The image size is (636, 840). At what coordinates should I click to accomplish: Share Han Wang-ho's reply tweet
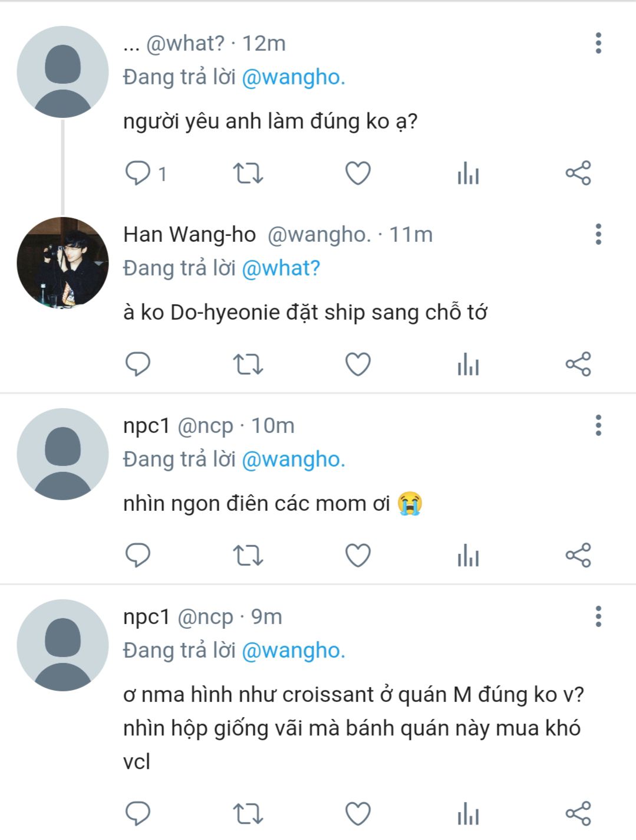coord(578,364)
